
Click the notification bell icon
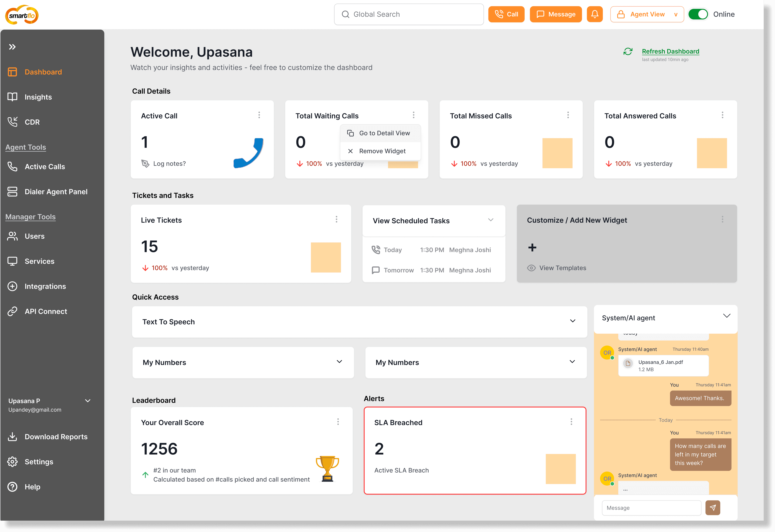[x=595, y=14]
